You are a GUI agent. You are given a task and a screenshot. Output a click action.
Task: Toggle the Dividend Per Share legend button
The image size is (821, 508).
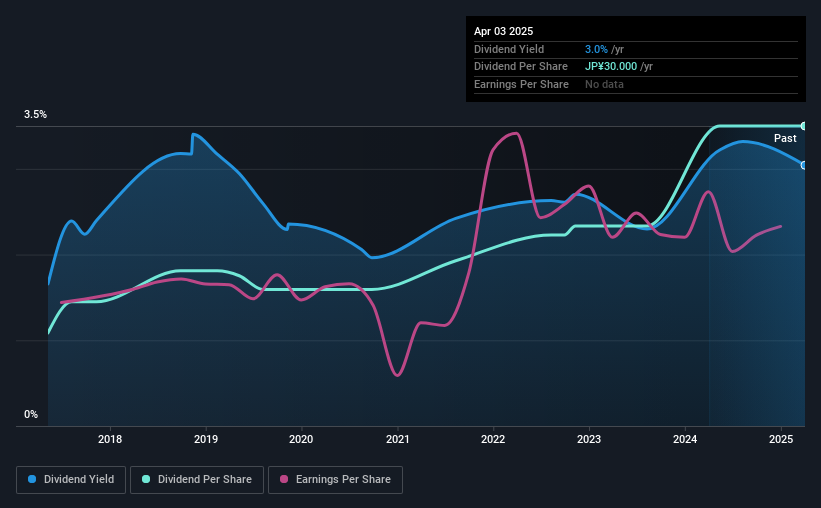[x=197, y=480]
